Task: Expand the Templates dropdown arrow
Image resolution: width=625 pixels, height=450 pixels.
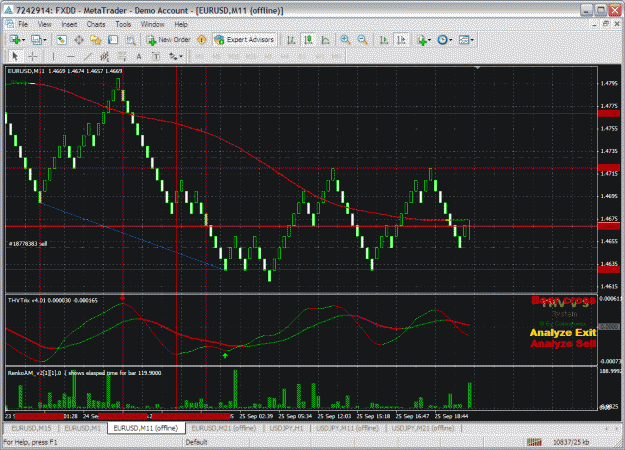Action: 472,40
